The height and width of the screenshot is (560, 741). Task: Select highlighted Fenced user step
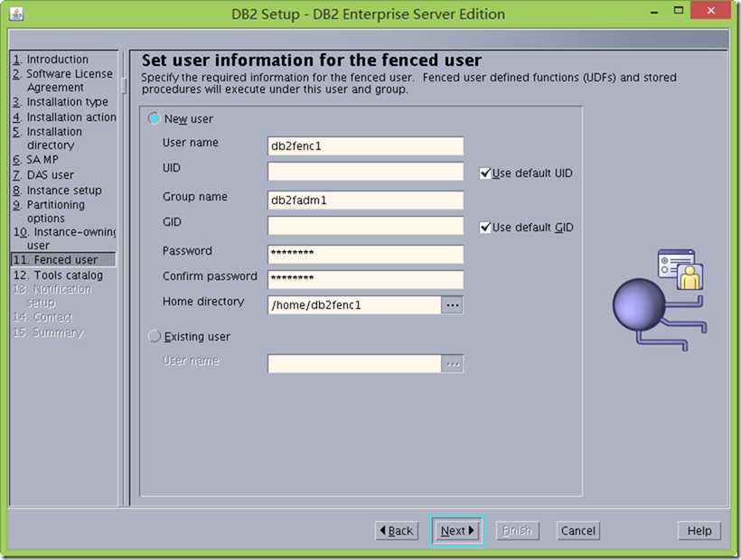63,260
